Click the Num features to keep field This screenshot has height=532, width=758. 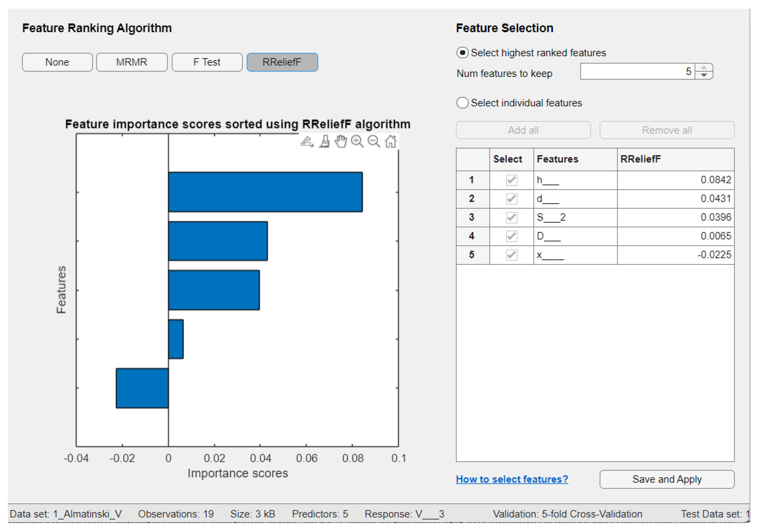coord(637,71)
